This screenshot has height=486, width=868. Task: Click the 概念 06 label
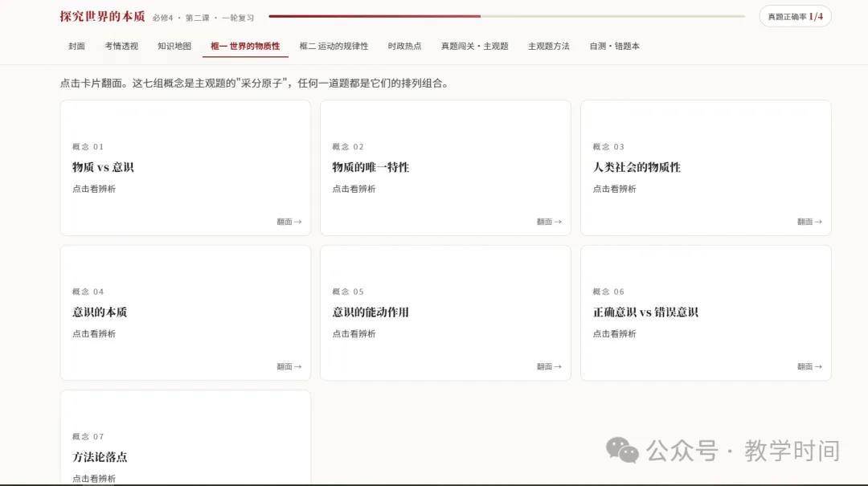click(x=608, y=292)
